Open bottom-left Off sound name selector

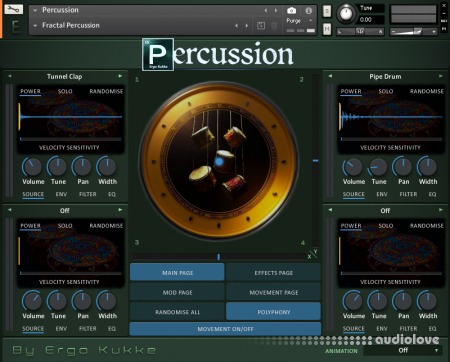[65, 211]
